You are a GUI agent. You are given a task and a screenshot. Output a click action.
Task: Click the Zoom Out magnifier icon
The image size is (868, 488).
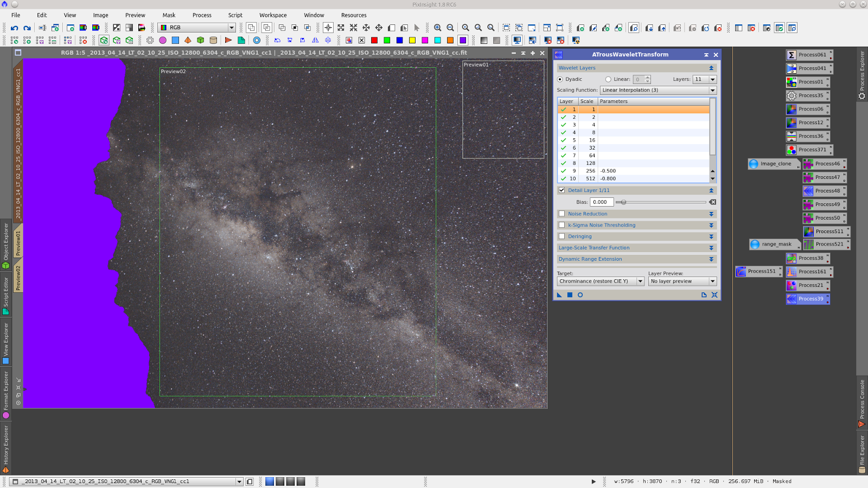click(x=450, y=28)
